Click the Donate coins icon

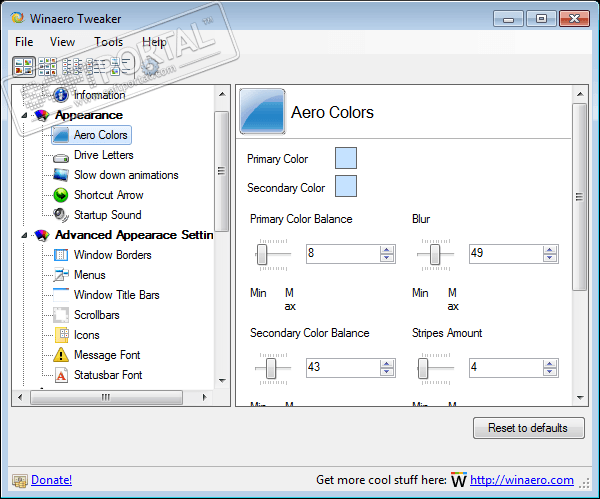click(20, 481)
